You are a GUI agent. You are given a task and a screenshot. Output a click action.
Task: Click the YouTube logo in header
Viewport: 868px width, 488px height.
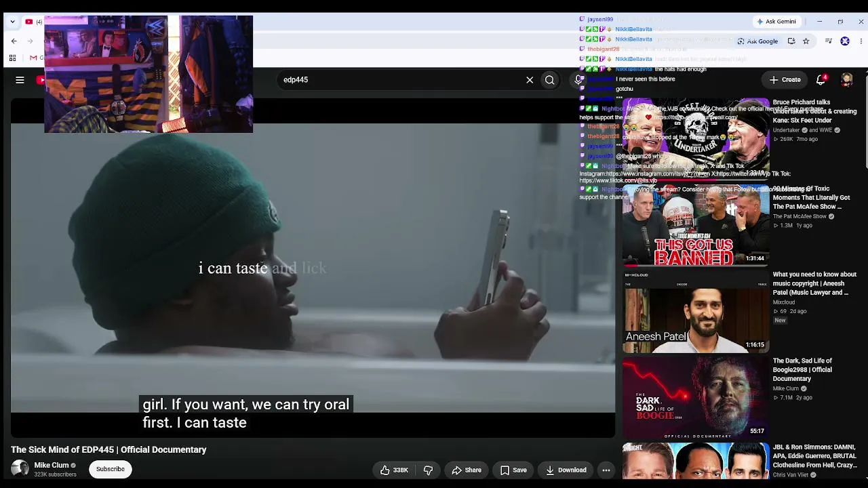point(41,80)
